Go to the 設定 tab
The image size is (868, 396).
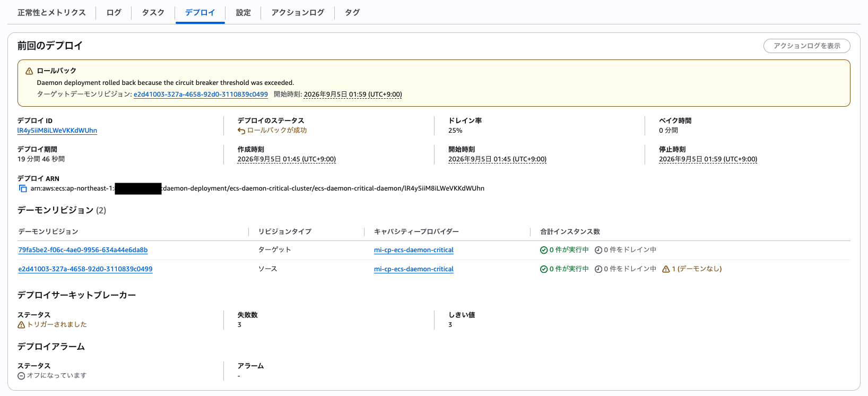[x=243, y=12]
